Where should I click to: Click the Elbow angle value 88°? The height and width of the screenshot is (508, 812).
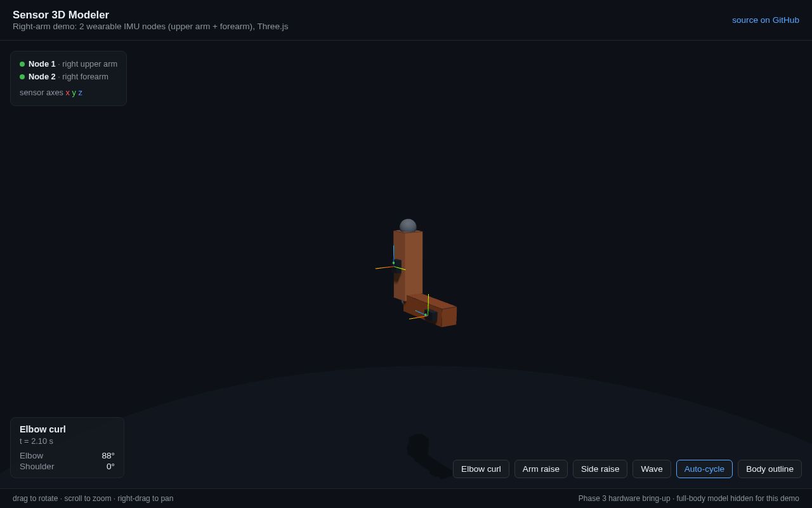tap(108, 456)
